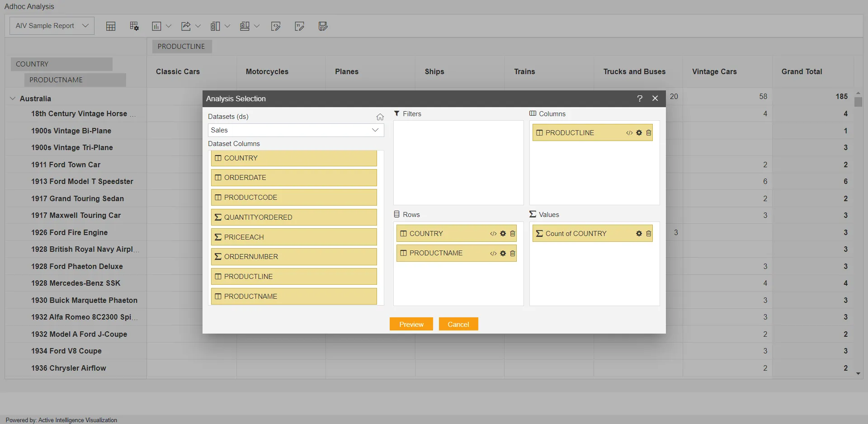Delete PRODUCTLINE from Columns via trash icon
Viewport: 868px width, 424px height.
tap(649, 133)
